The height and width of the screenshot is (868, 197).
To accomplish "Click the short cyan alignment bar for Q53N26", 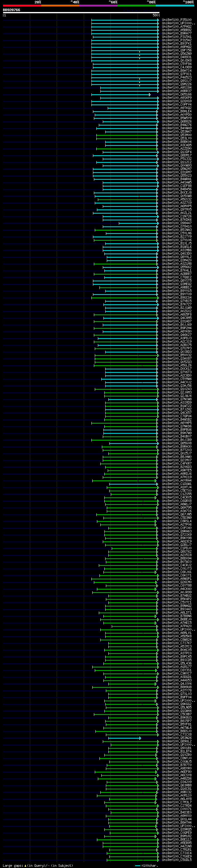I will click(125, 738).
